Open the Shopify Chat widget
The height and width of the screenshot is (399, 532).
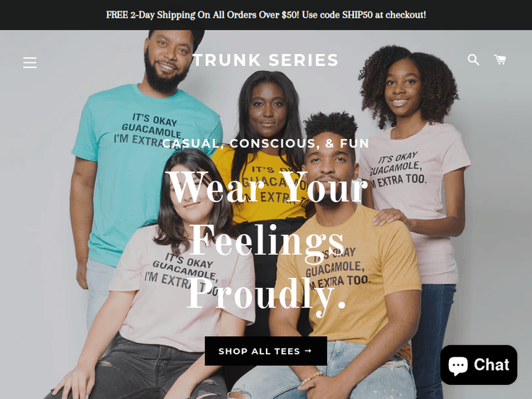coord(479,365)
